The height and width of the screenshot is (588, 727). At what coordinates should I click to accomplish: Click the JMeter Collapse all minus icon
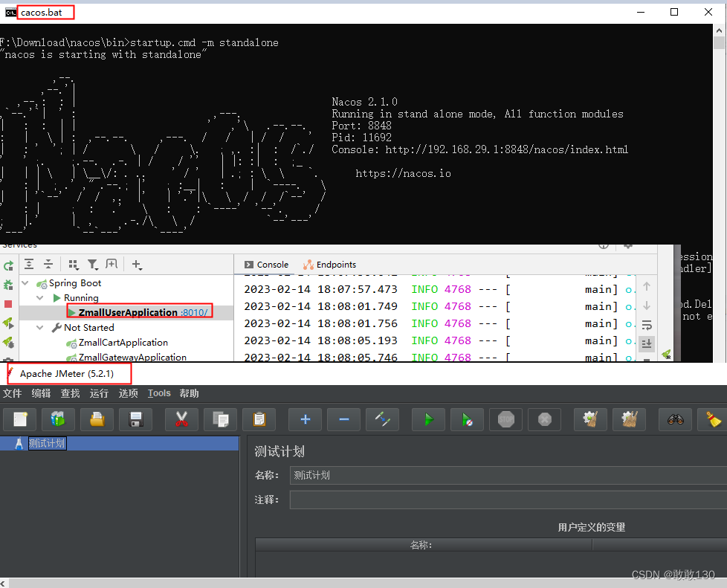tap(343, 420)
